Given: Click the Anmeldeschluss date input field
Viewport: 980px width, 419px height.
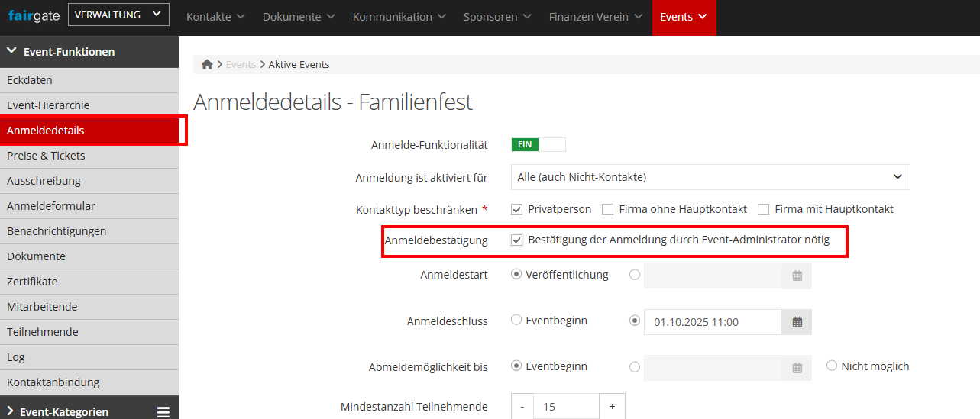Looking at the screenshot, I should pyautogui.click(x=712, y=322).
